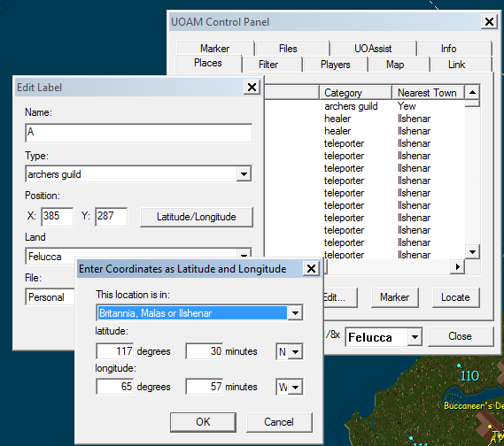Click the Marker button below list

tap(395, 297)
